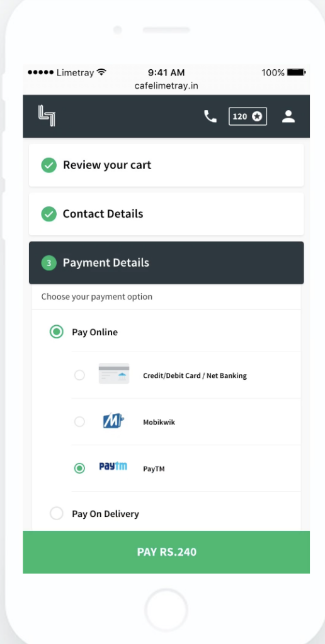Select the Pay On Delivery radio button

tap(56, 513)
